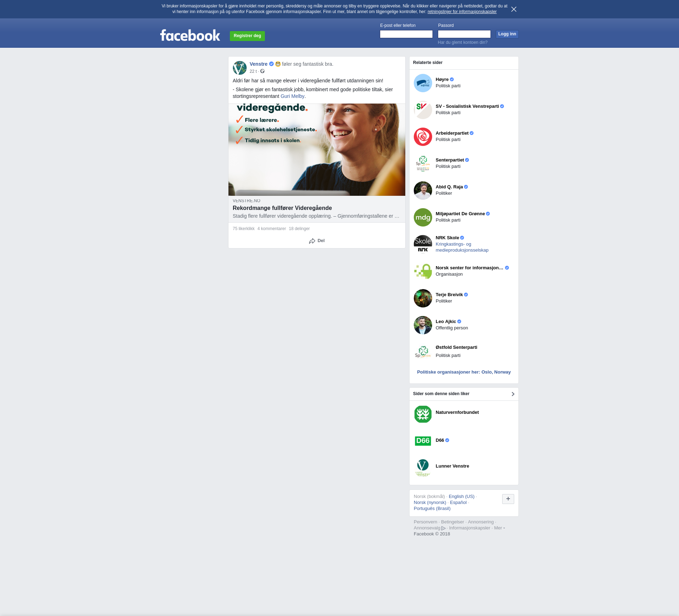Click '75 likerklikk' count

tap(244, 229)
